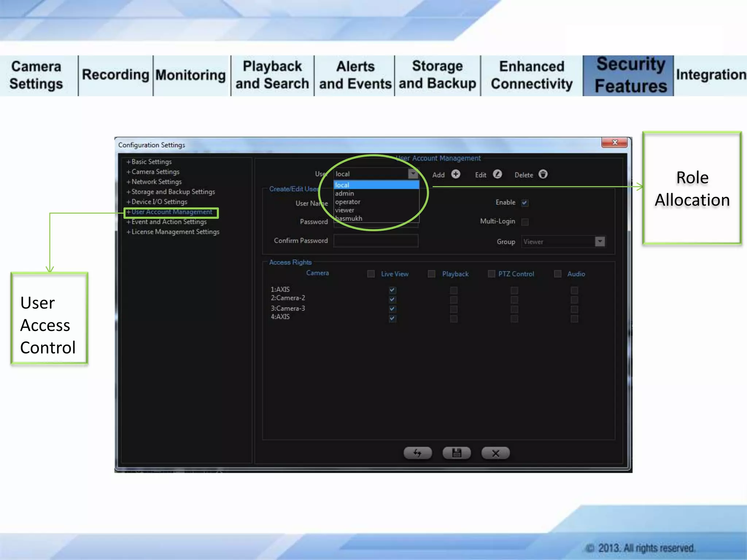Click the 2:Camera-2 camera name

(288, 298)
